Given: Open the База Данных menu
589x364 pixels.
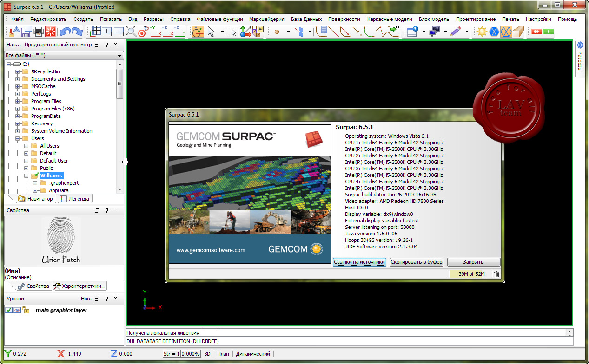Looking at the screenshot, I should 306,19.
